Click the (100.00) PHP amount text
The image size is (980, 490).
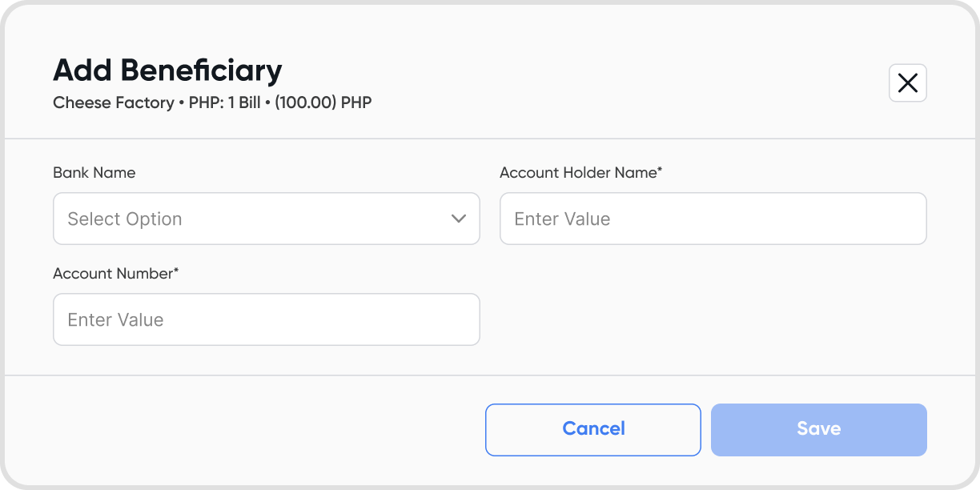pyautogui.click(x=323, y=102)
